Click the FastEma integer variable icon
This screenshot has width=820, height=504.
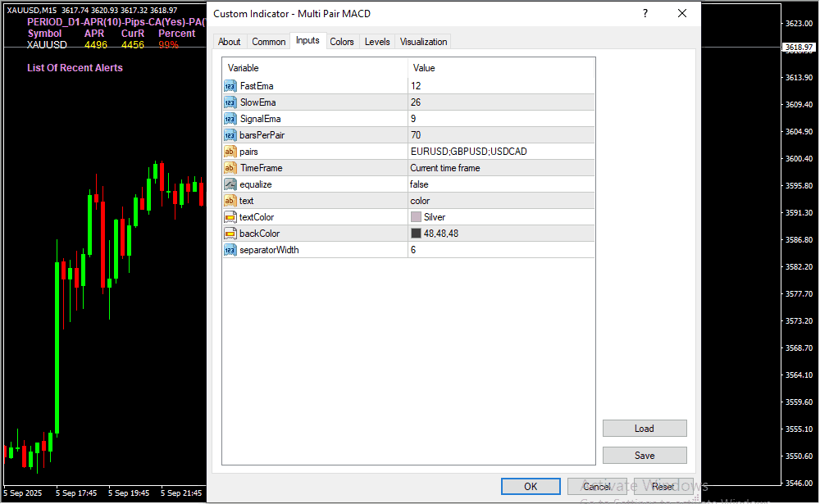230,86
